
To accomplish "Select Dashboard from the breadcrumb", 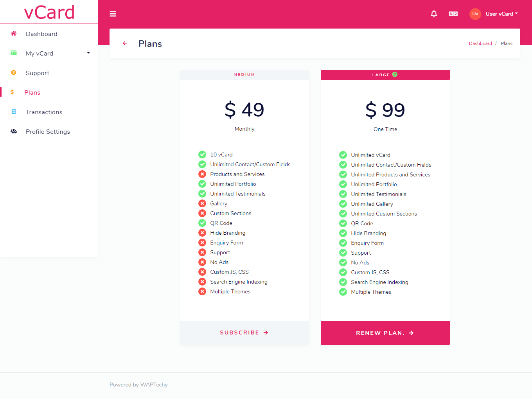I will [x=480, y=43].
